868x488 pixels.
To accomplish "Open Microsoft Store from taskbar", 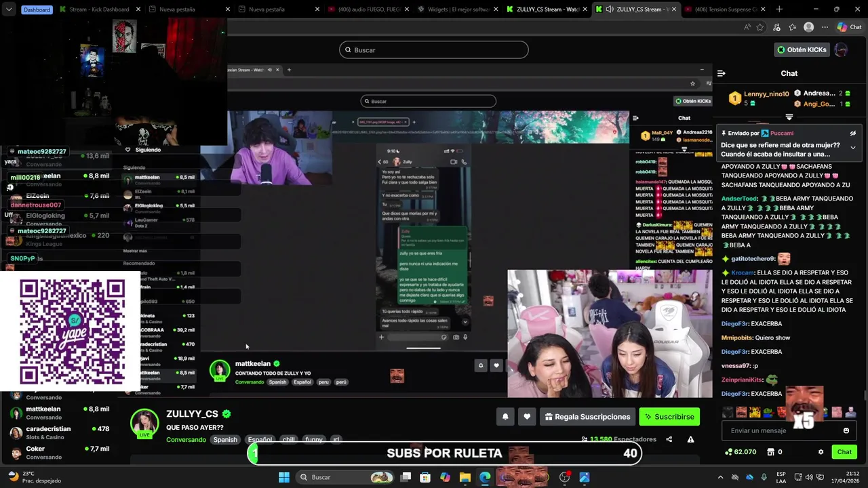I will 425,477.
